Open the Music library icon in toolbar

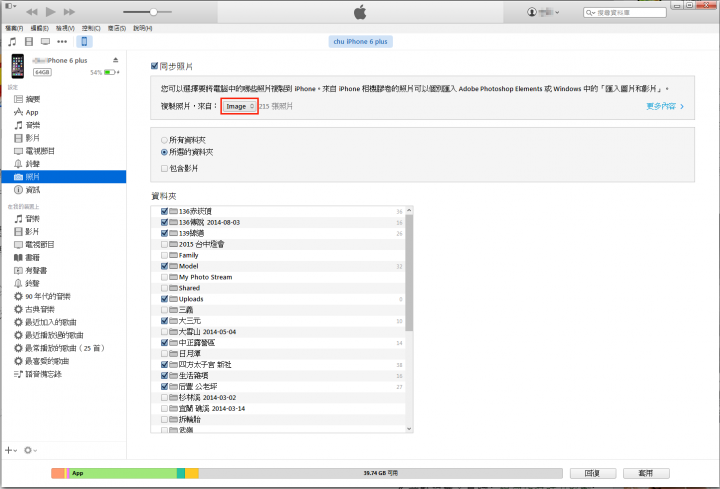pos(12,42)
